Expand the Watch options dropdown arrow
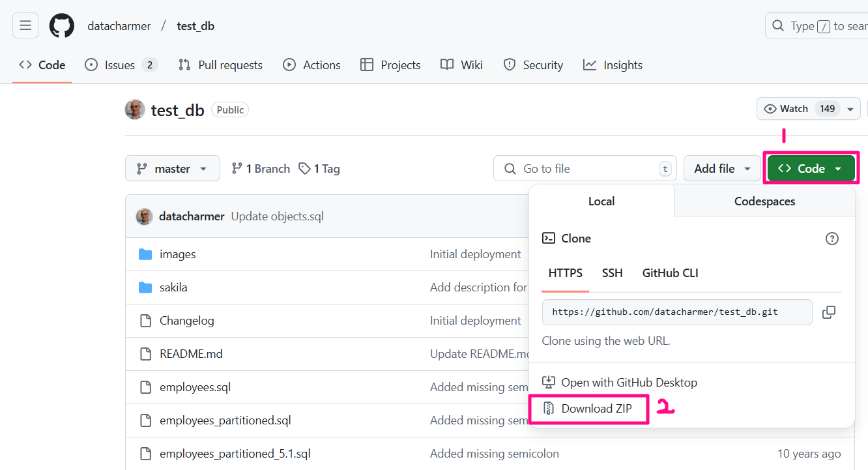Viewport: 868px width, 470px height. [850, 109]
